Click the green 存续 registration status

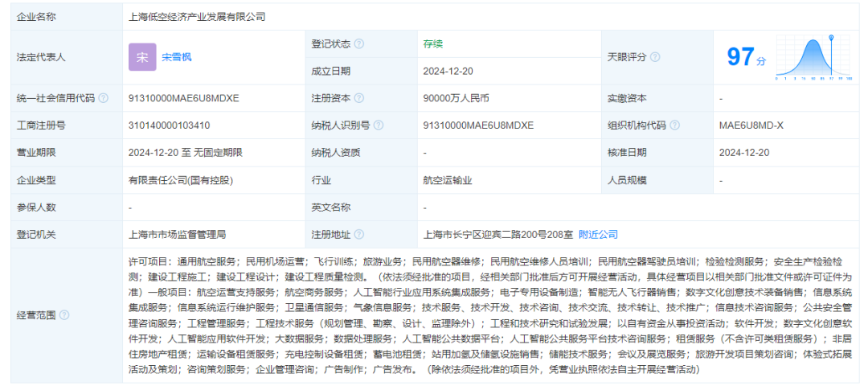[433, 43]
